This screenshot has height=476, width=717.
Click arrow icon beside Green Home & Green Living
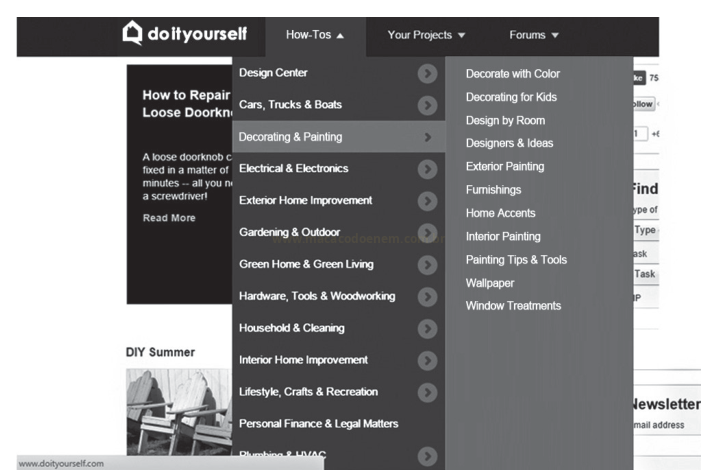427,265
